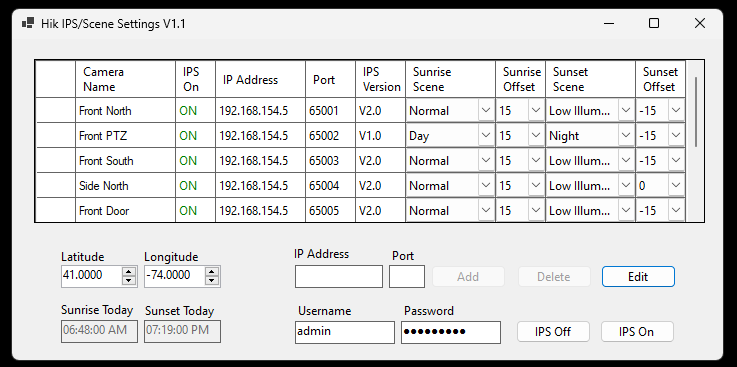Open Sunrise Scene dropdown for Front PTZ
This screenshot has height=367, width=737.
click(486, 136)
